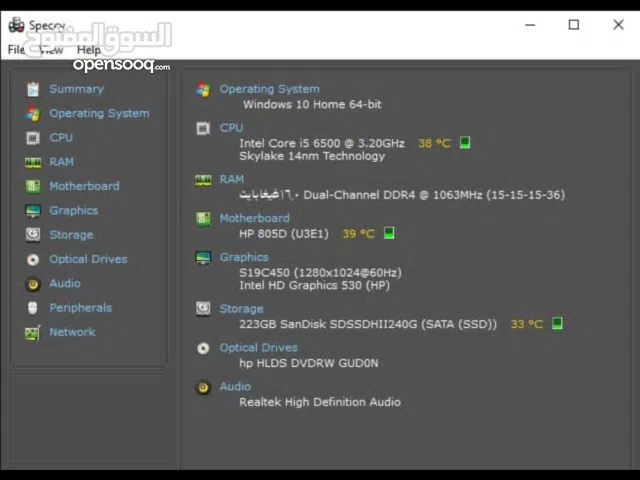Click the Optical Drives disc icon in sidebar

pos(33,259)
